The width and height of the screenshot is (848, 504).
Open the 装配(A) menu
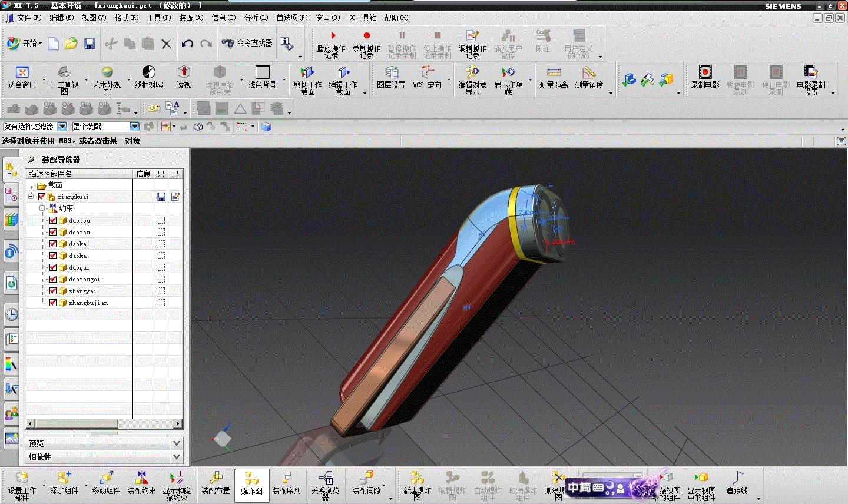[191, 18]
